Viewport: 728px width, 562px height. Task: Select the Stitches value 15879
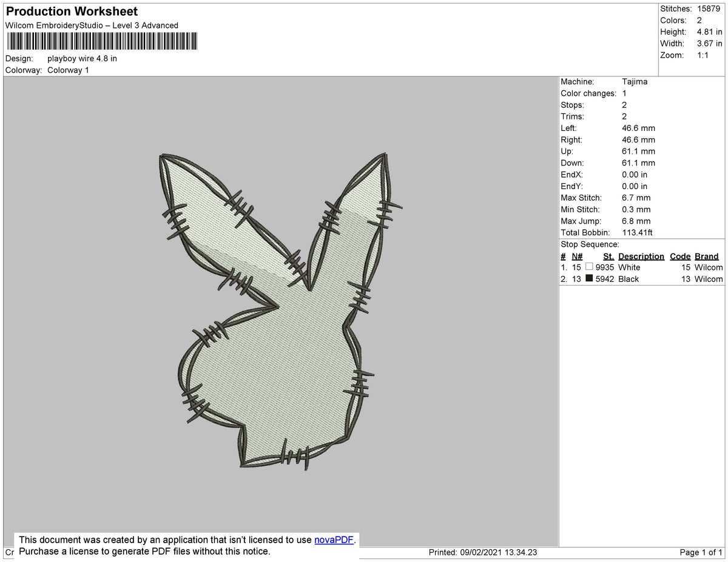[x=710, y=8]
